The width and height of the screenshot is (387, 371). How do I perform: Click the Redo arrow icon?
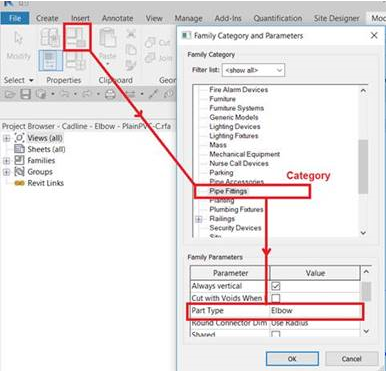click(87, 94)
